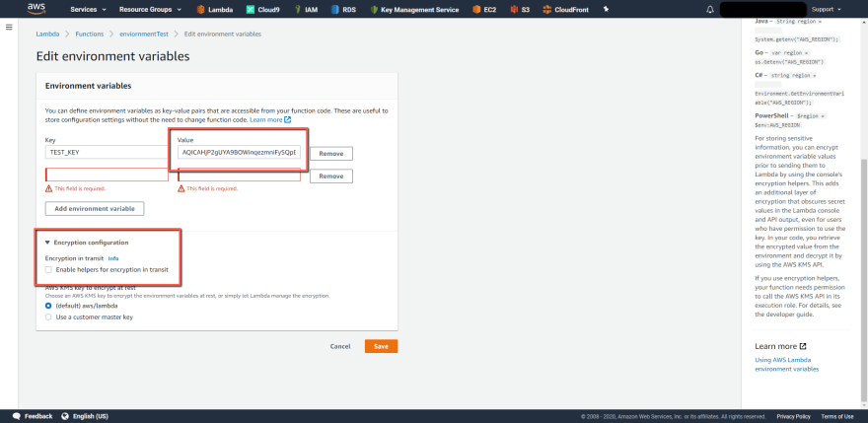Open Using AWS Lambda environment variables link
Viewport: 868px width, 423px height.
click(x=787, y=364)
